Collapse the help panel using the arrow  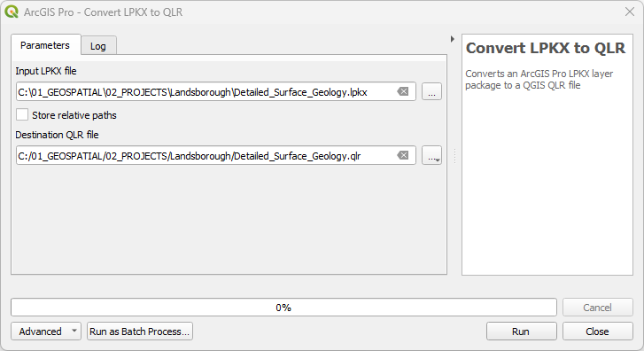(452, 39)
